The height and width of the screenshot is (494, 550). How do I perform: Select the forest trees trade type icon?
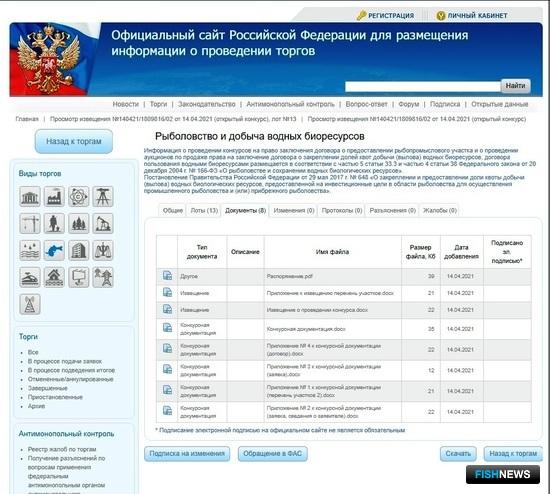tap(79, 223)
